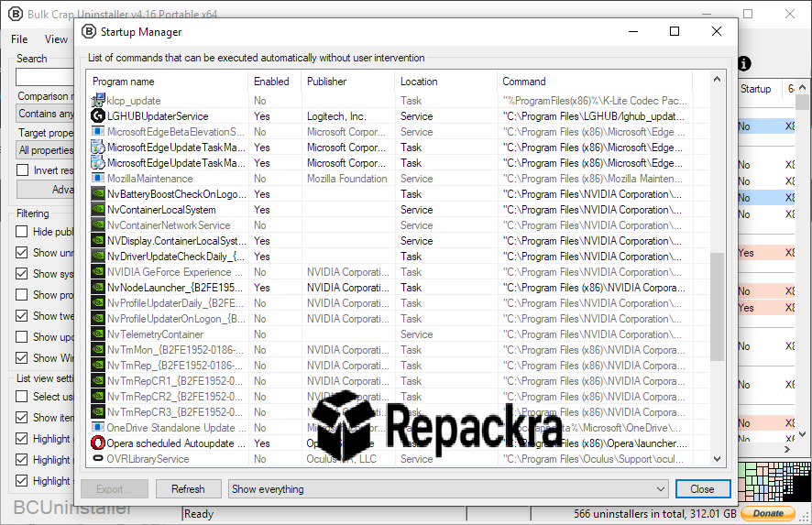This screenshot has height=525, width=812.
Task: Click the NvContainerNetworkService NVIDIA icon
Action: click(x=98, y=224)
